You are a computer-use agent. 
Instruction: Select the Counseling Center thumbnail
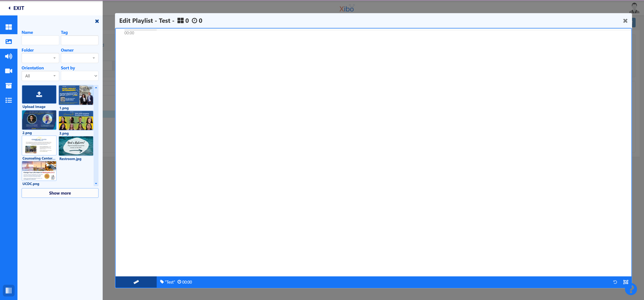pos(39,145)
